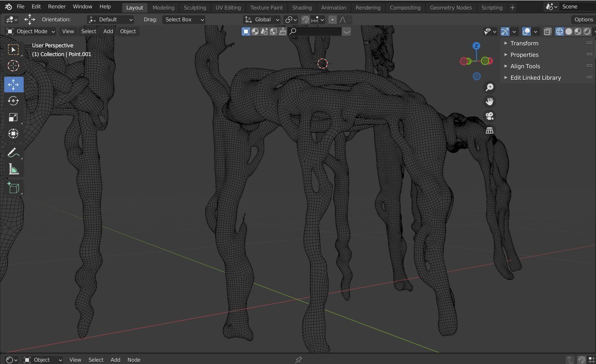Click the blue Z axis on the gizmo
596x364 pixels.
coord(476,46)
